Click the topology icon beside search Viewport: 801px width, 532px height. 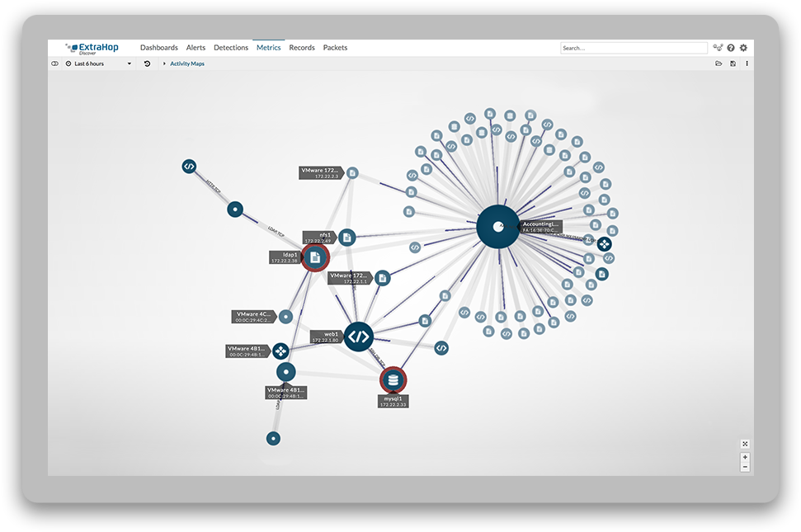pyautogui.click(x=718, y=48)
